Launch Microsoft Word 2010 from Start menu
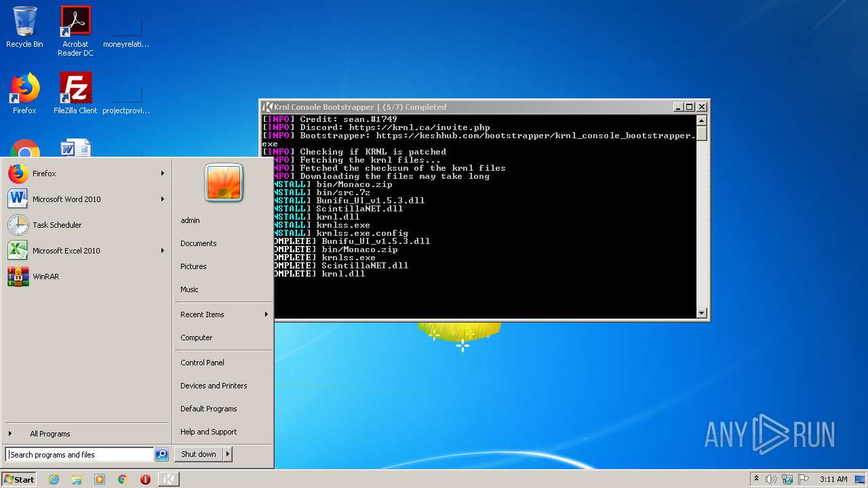Viewport: 868px width, 488px height. (x=85, y=199)
